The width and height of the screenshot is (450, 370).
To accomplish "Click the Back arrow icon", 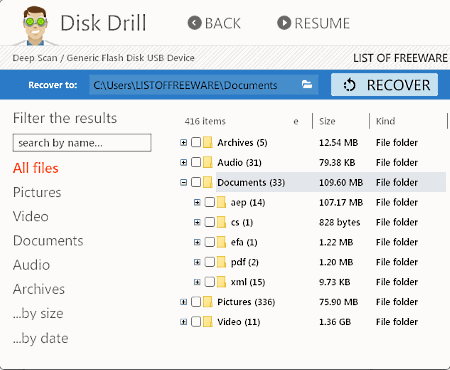I will 195,23.
